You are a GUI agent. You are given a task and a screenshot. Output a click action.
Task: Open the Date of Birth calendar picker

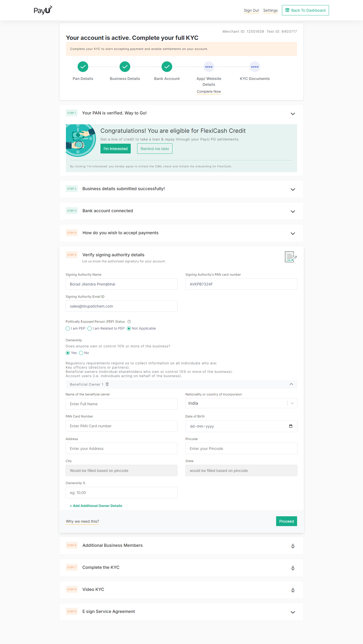290,426
